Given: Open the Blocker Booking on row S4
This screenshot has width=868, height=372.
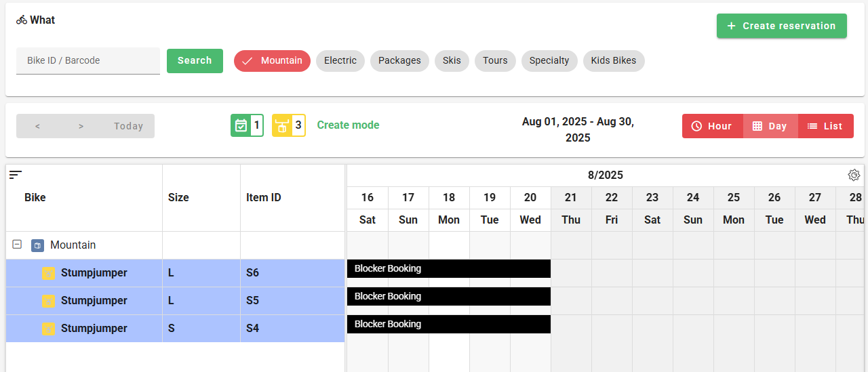Looking at the screenshot, I should (x=449, y=324).
